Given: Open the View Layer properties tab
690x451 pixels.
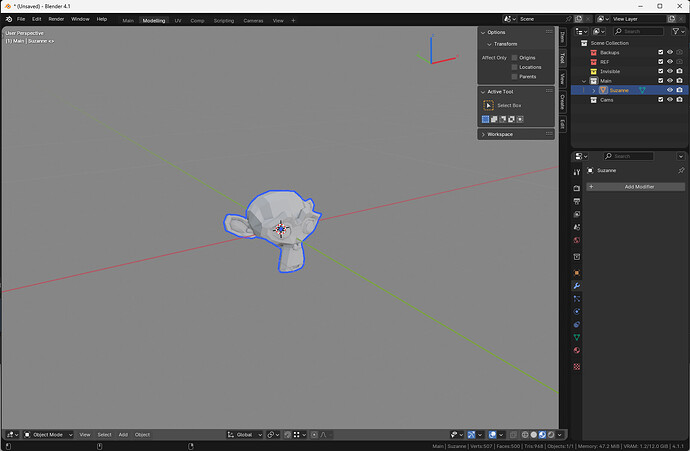Looking at the screenshot, I should [576, 214].
